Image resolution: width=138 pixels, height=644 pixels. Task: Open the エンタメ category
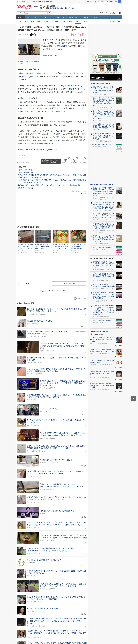[x=47, y=21]
